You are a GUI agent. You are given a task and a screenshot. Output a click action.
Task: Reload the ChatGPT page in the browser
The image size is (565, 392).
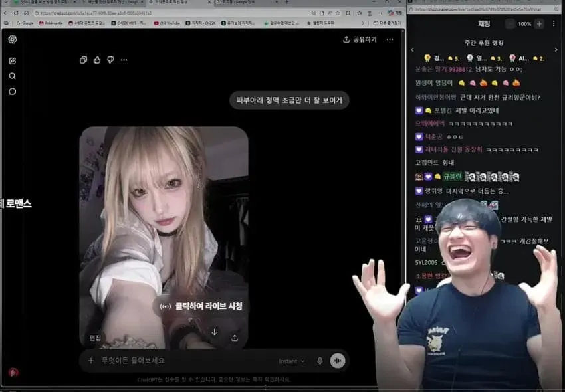16,13
